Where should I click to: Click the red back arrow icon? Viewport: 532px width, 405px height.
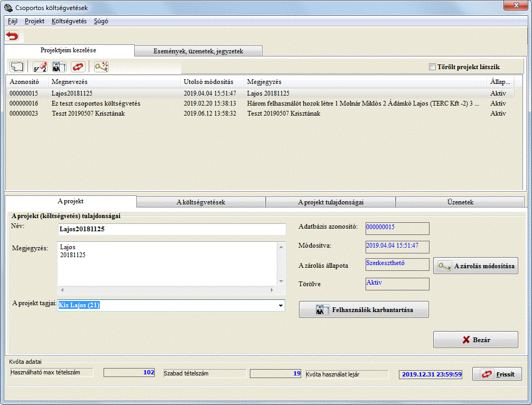point(12,36)
